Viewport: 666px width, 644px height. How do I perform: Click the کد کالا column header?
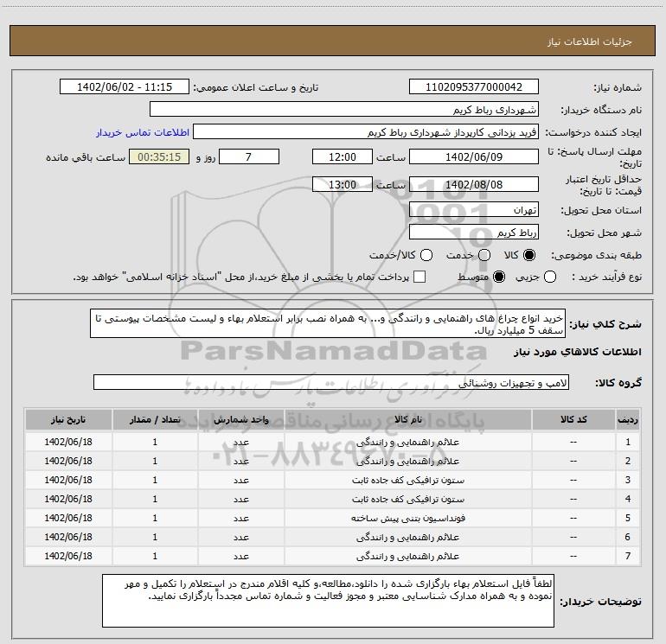(x=573, y=419)
